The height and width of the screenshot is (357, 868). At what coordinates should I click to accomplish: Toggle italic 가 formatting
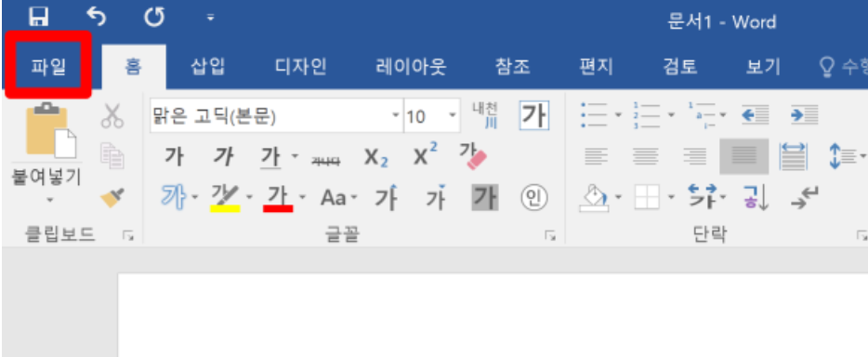(223, 157)
